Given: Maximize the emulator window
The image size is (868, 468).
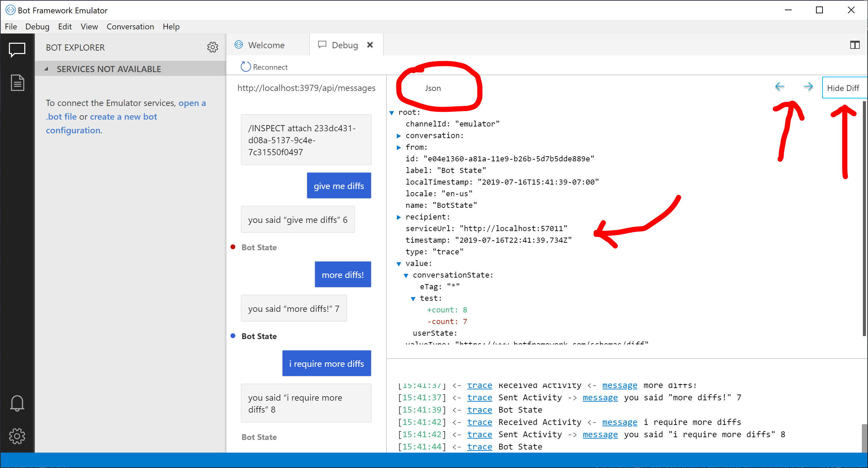Looking at the screenshot, I should pos(819,10).
